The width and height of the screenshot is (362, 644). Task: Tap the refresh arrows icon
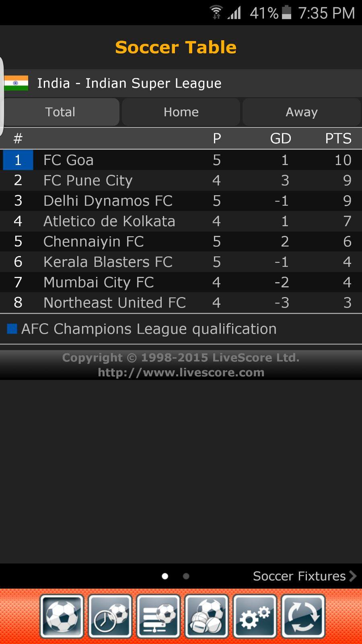click(303, 616)
